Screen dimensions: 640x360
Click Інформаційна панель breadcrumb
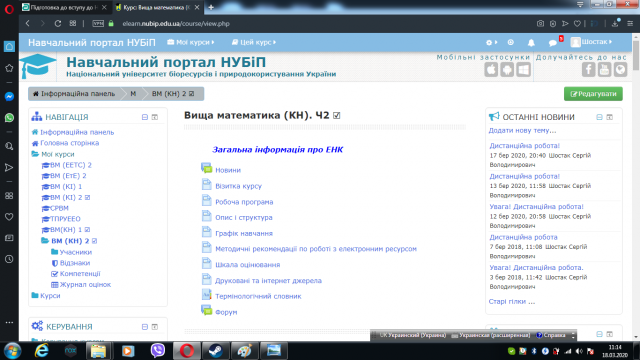(x=74, y=94)
